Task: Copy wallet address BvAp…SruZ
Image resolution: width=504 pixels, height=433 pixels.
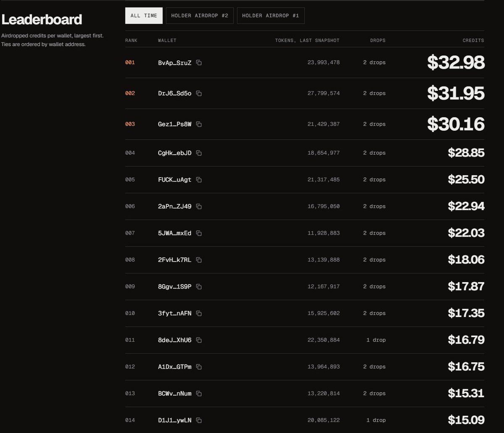Action: [x=199, y=63]
